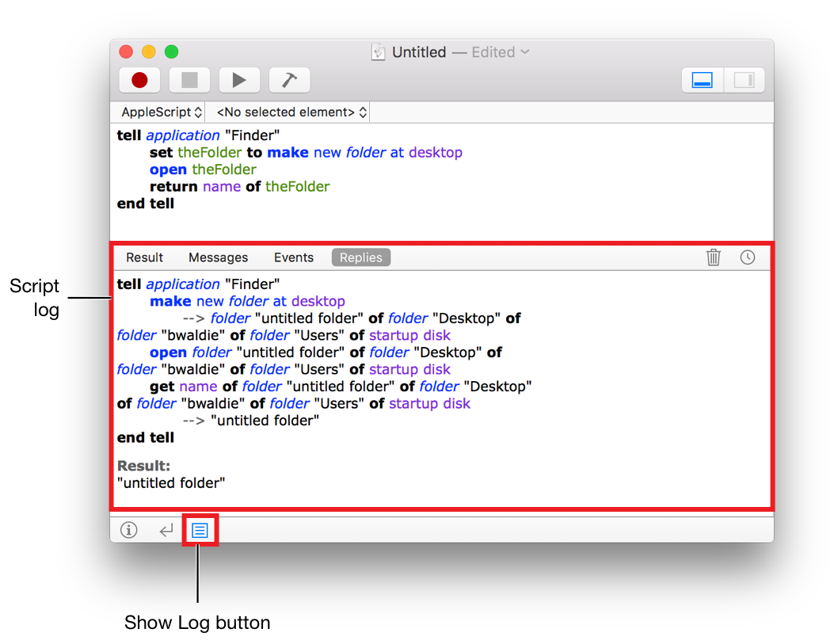Run the script with Play button
The image size is (838, 644).
tap(239, 80)
